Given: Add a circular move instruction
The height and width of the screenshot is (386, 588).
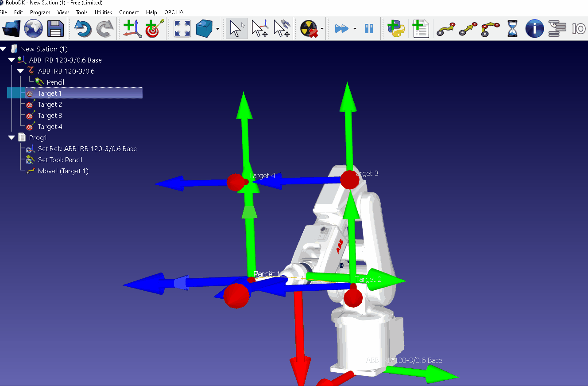Looking at the screenshot, I should click(x=491, y=29).
